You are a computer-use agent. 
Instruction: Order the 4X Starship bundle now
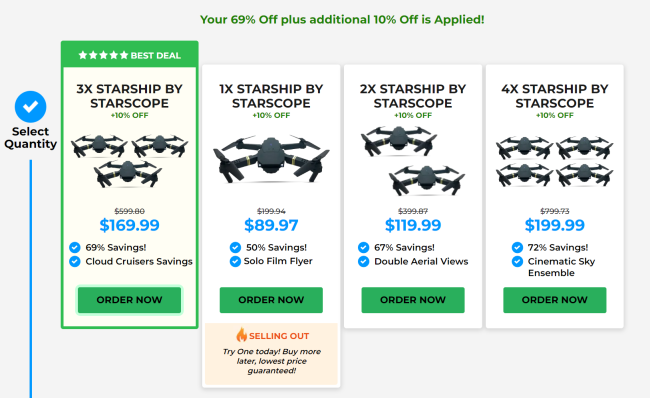point(555,300)
